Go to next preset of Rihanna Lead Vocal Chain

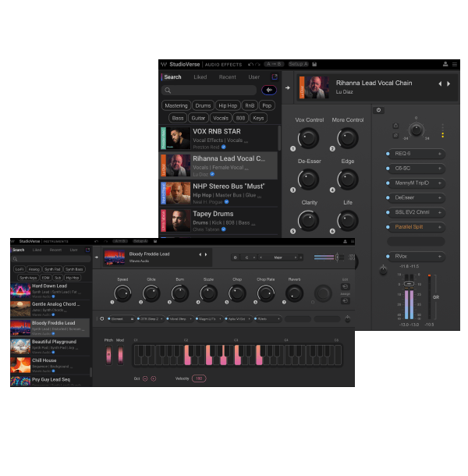[x=448, y=83]
